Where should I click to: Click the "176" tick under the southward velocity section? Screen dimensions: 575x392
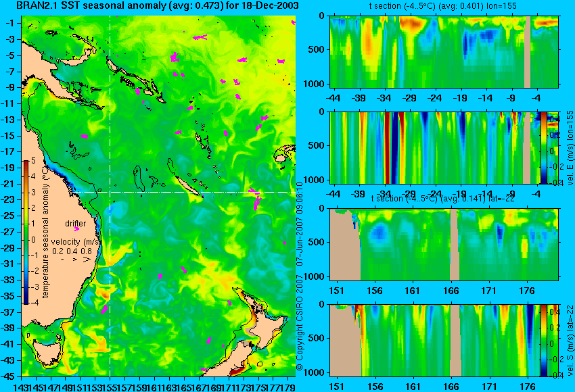point(528,387)
